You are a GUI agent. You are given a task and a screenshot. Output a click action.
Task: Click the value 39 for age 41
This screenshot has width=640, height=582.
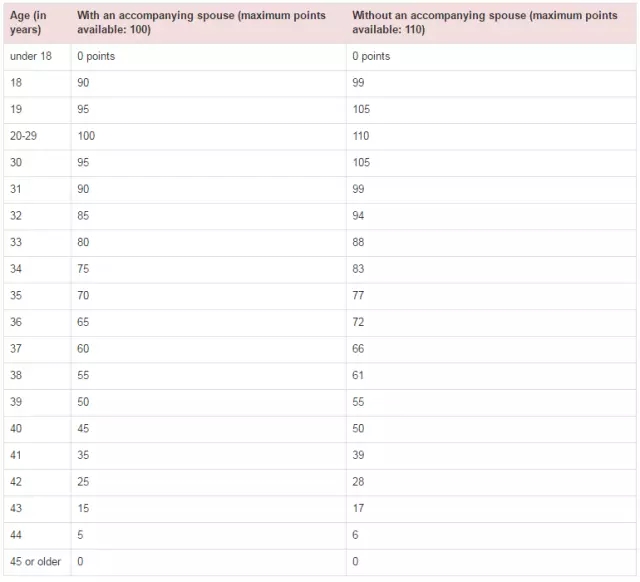pos(358,455)
